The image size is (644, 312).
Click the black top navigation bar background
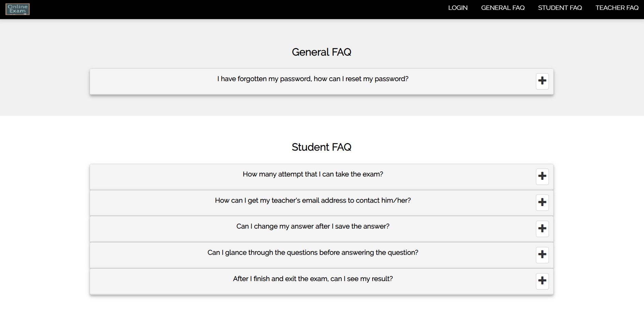239,9
